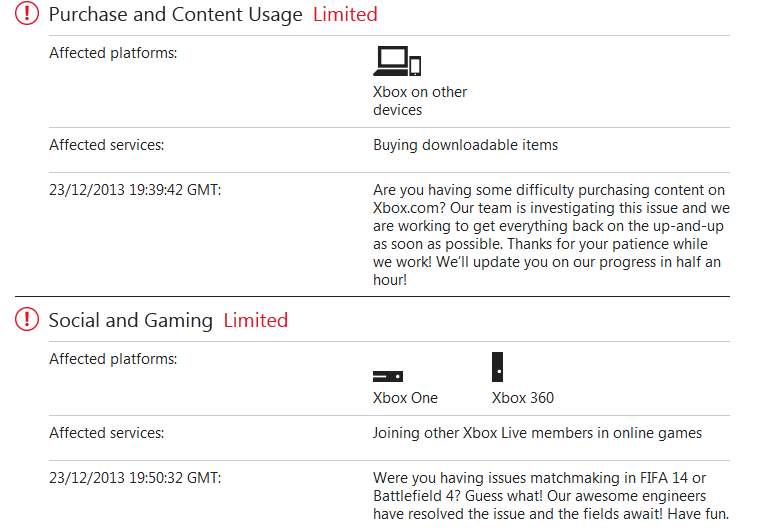Expand the Purchase and Content Usage heading
Image resolution: width=762 pixels, height=528 pixels.
[x=175, y=15]
